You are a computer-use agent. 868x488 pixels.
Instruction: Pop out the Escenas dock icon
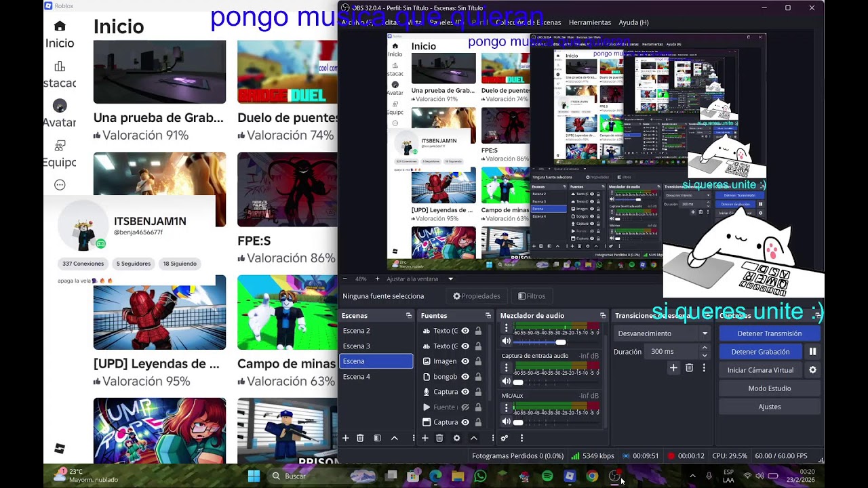409,316
